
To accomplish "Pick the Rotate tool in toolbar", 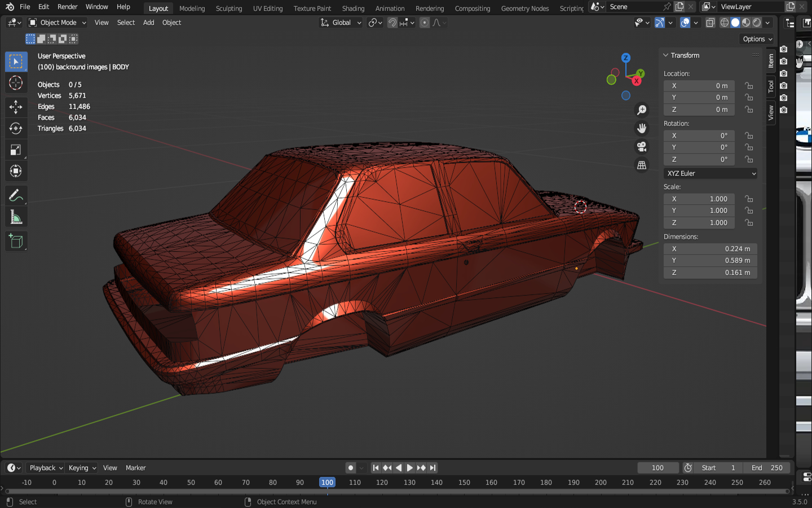I will pos(16,128).
